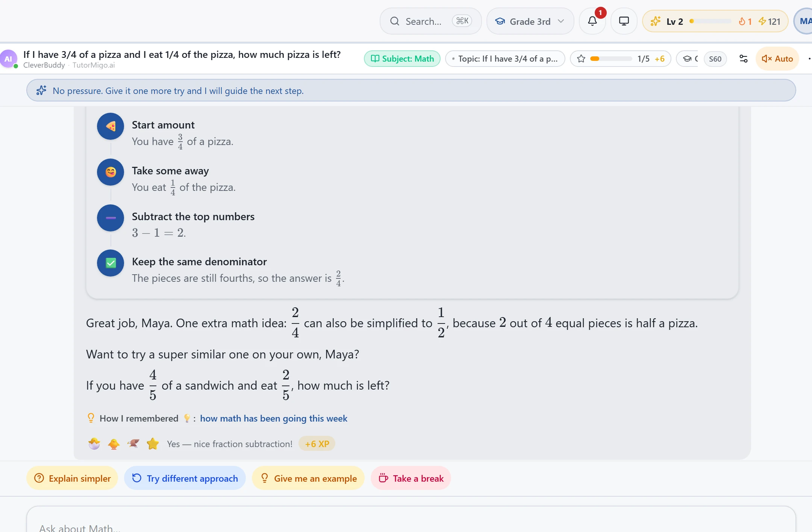Click the S60 badge
This screenshot has height=532, width=812.
715,59
